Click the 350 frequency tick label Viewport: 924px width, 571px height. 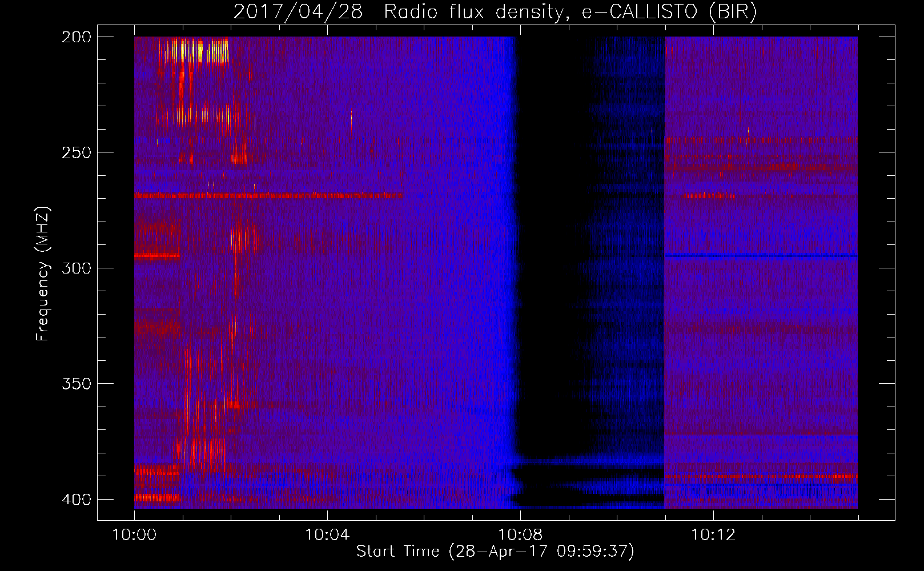click(x=77, y=383)
